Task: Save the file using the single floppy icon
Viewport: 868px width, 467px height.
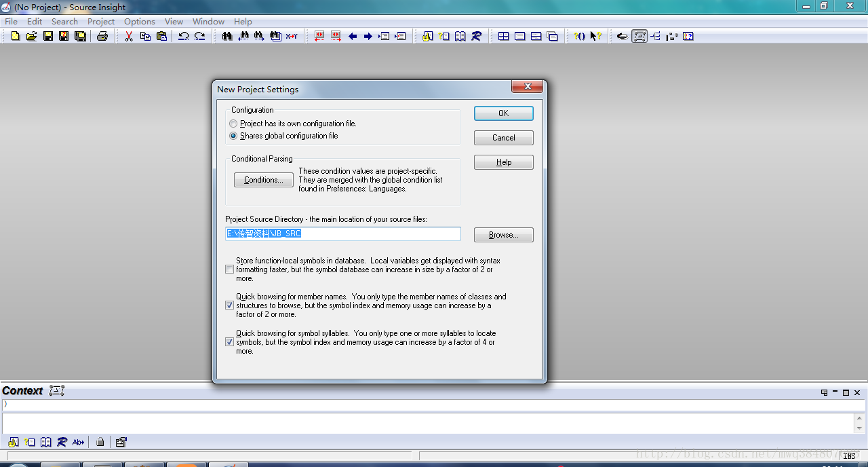Action: pyautogui.click(x=47, y=36)
